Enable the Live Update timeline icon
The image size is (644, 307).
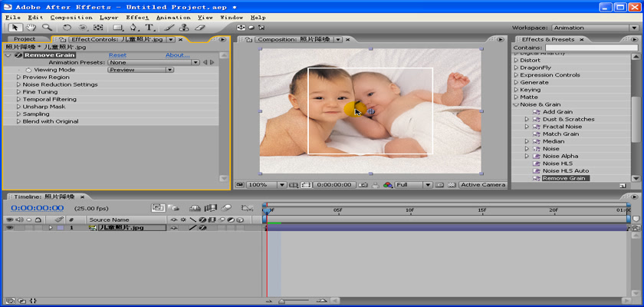click(158, 208)
